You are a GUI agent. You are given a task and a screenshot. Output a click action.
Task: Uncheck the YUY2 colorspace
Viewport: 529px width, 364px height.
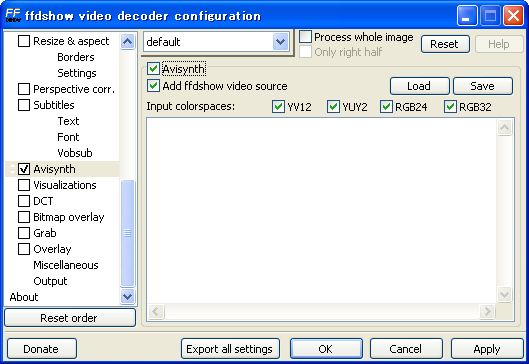[x=333, y=107]
